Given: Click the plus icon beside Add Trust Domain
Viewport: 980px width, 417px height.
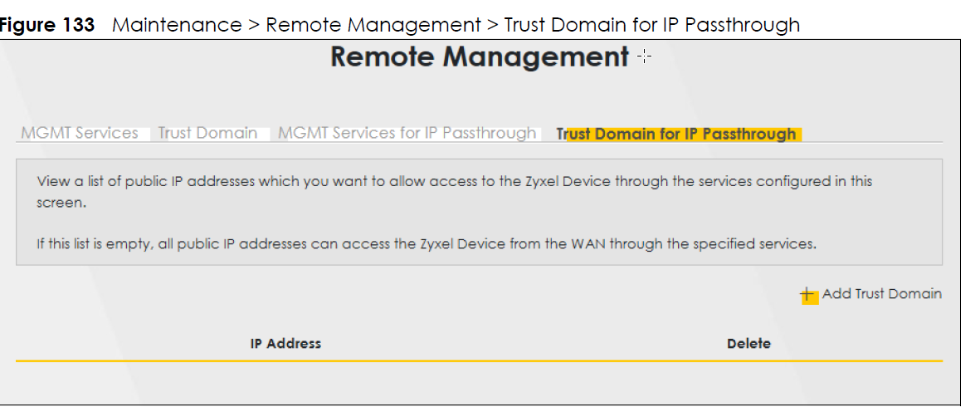Looking at the screenshot, I should point(807,295).
